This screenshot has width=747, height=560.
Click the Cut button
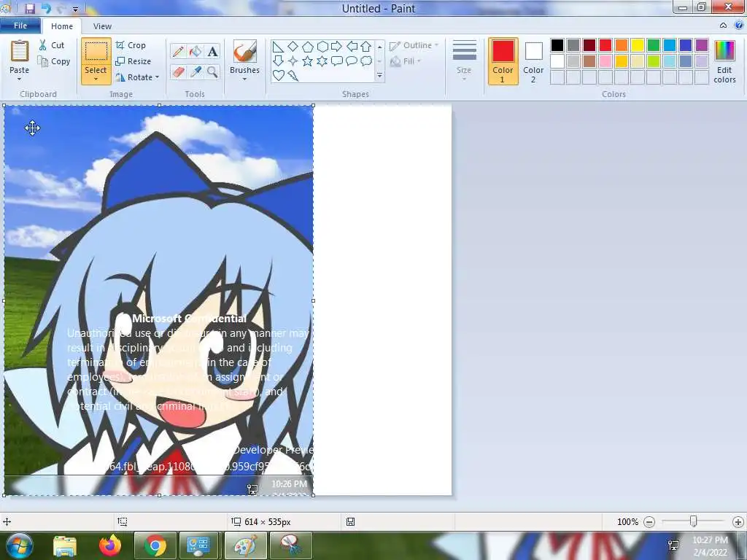(x=52, y=45)
